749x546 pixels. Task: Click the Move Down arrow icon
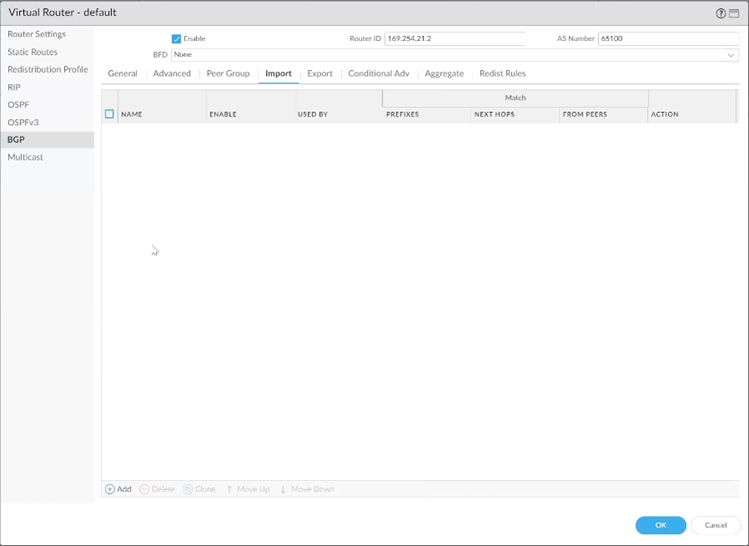coord(283,489)
